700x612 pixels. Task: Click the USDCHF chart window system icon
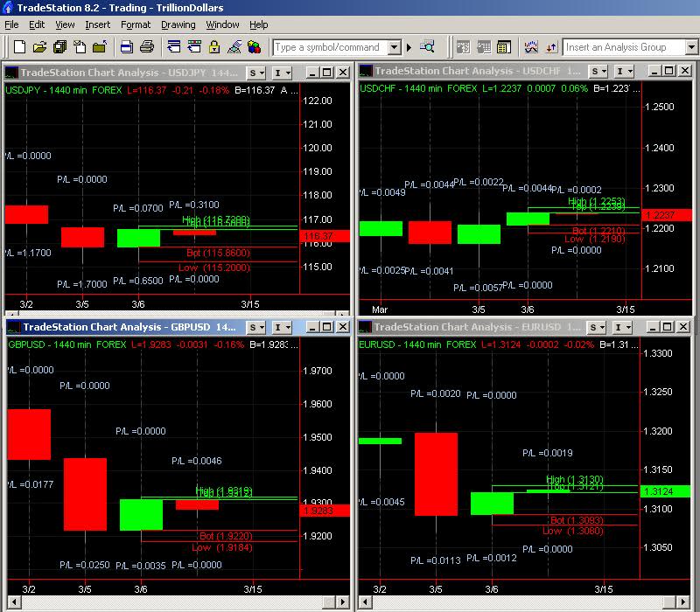click(x=366, y=71)
